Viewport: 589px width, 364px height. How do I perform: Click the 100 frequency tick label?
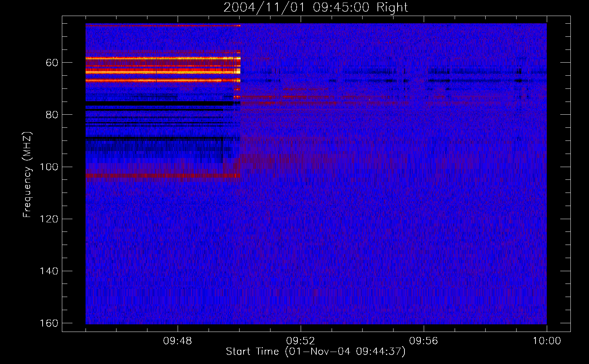tap(49, 167)
